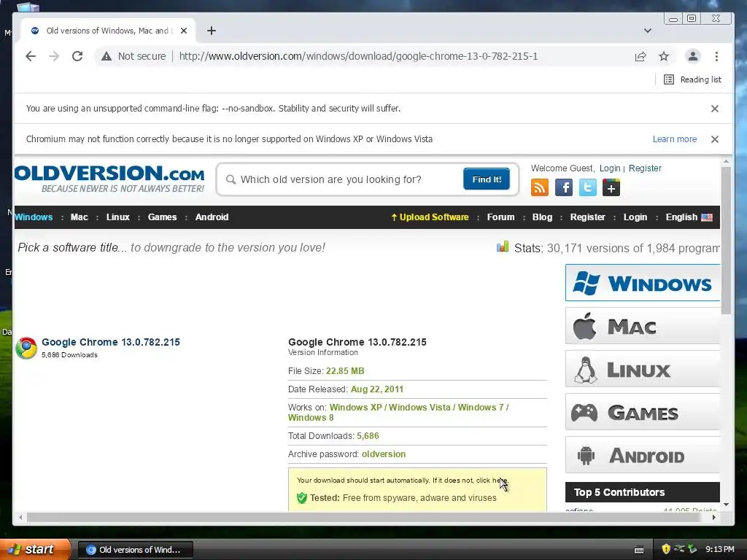The height and width of the screenshot is (560, 747).
Task: Click the Stats bar chart icon
Action: click(x=503, y=246)
